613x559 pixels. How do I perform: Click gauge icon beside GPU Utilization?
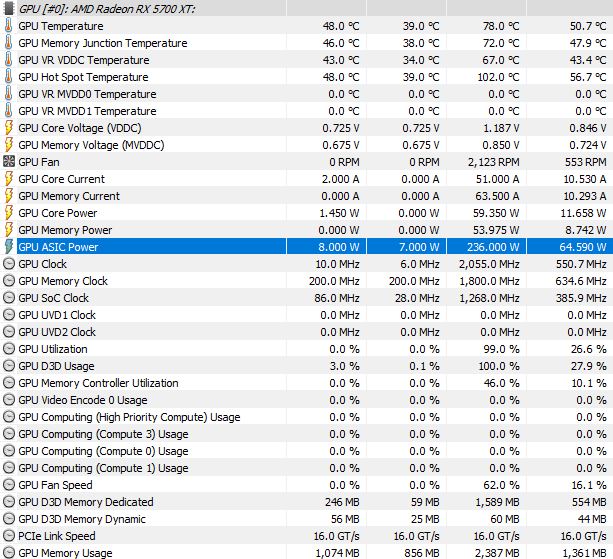coord(9,349)
